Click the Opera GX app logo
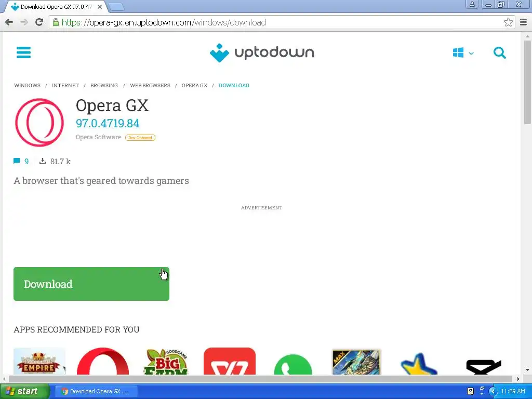Screen dimensions: 532x399 pos(39,123)
